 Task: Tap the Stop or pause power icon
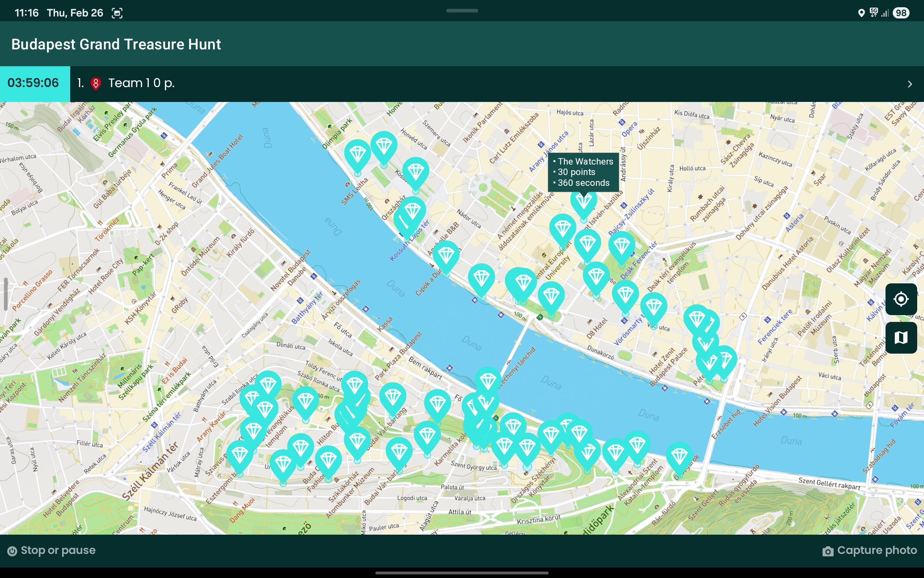coord(12,551)
